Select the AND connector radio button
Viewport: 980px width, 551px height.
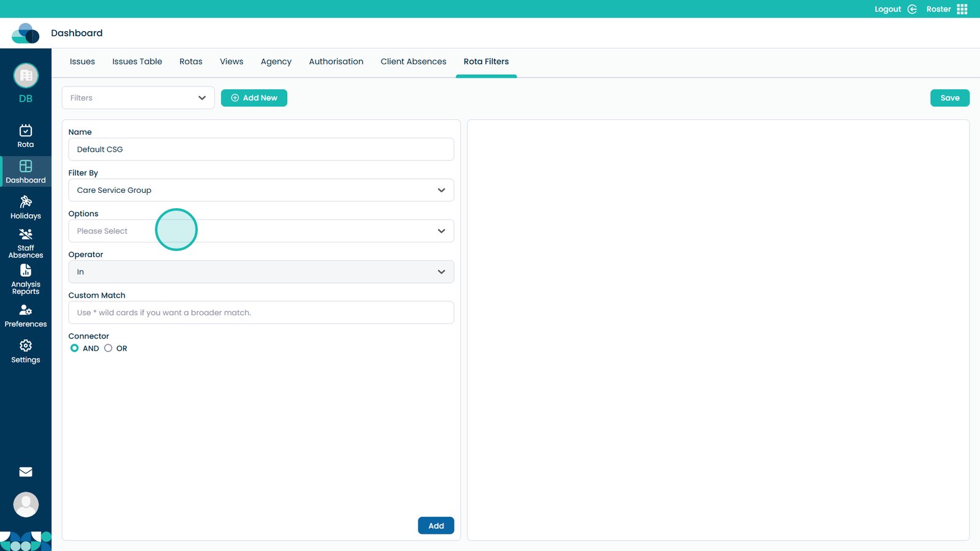click(x=75, y=348)
